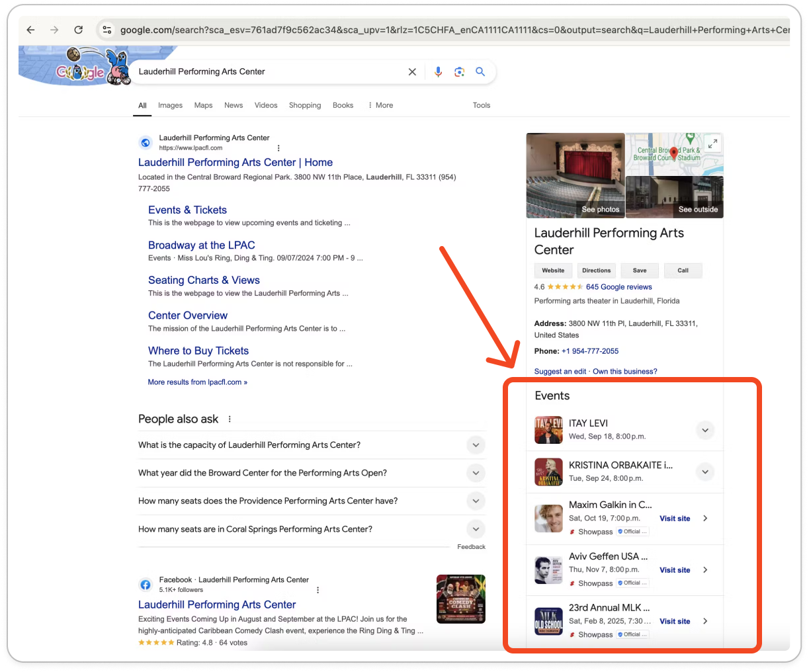Open the Center Overview sitelink
Screen dimensions: 809x672
[188, 315]
